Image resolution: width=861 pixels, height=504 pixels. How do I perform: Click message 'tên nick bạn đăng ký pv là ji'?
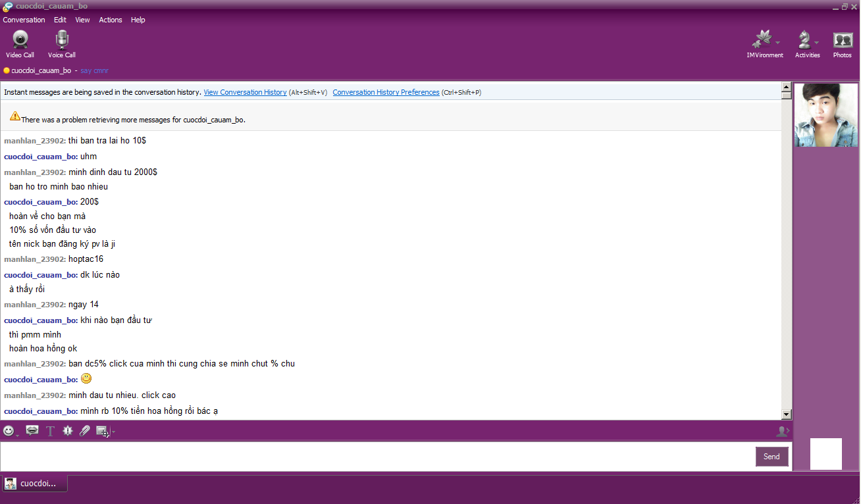(x=63, y=244)
